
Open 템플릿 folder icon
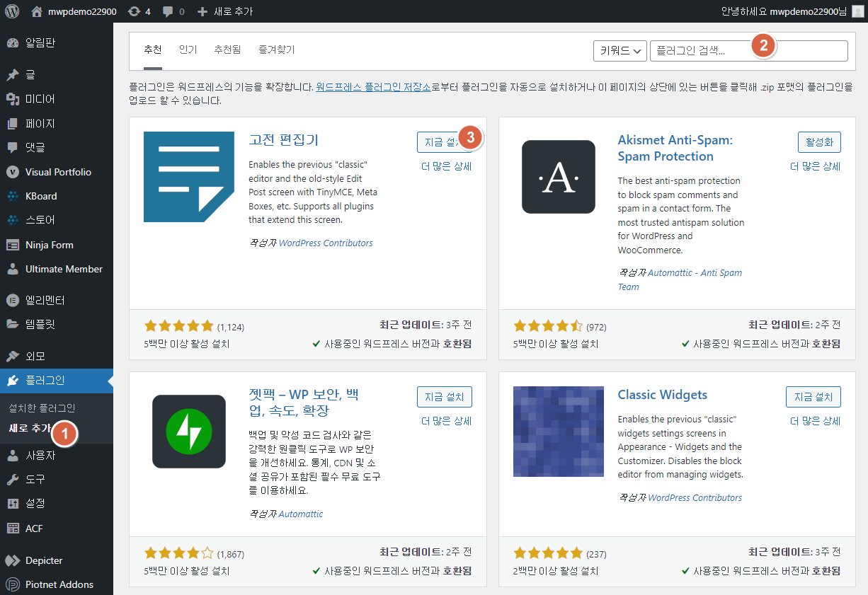(12, 324)
